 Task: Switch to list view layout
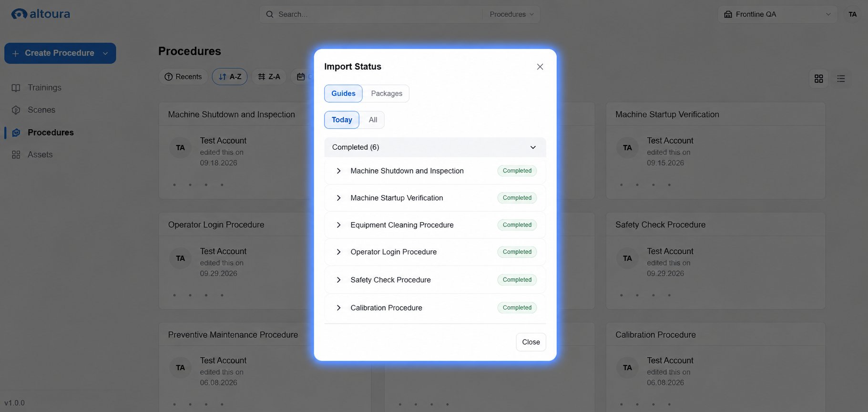841,79
